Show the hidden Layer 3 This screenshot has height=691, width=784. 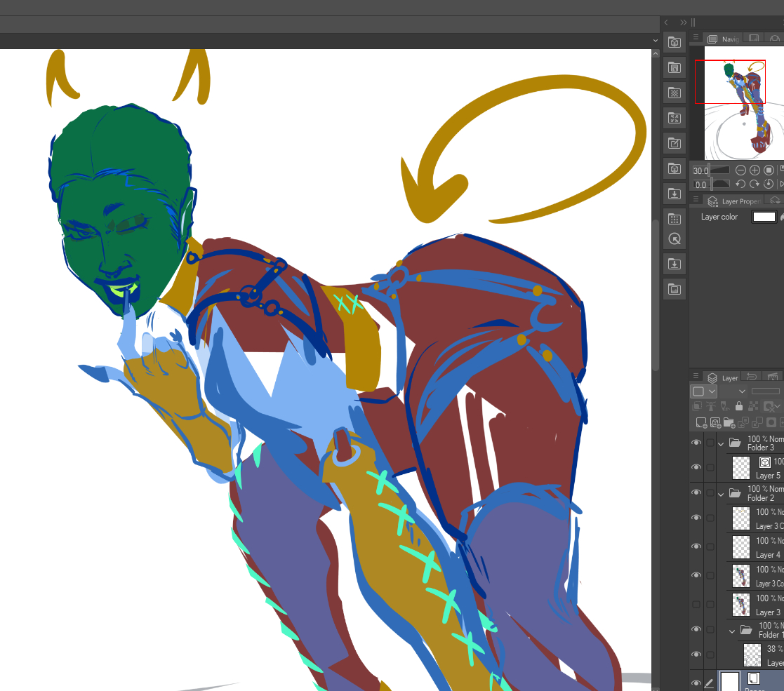click(696, 604)
